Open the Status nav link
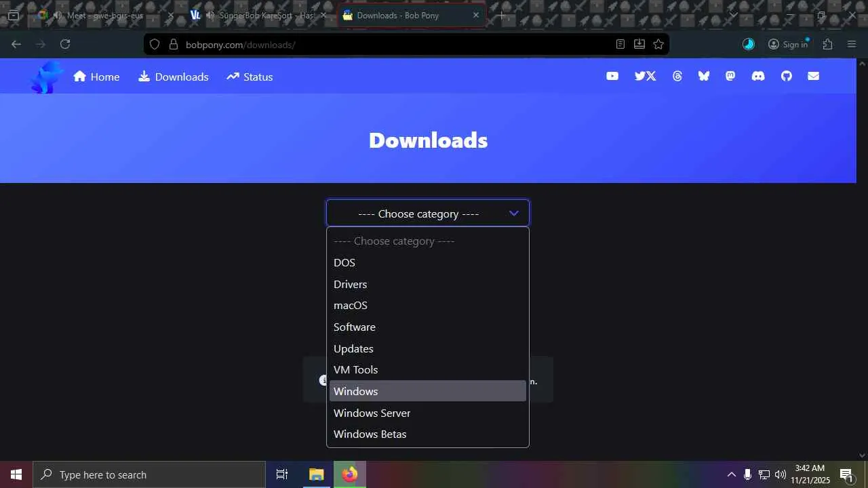Screen dimensions: 868x488 (x=250, y=77)
